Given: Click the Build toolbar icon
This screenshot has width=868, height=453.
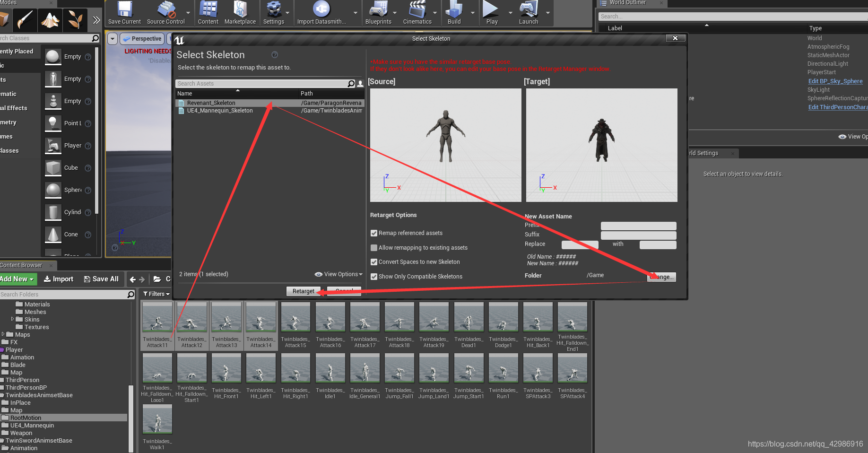Looking at the screenshot, I should click(454, 13).
